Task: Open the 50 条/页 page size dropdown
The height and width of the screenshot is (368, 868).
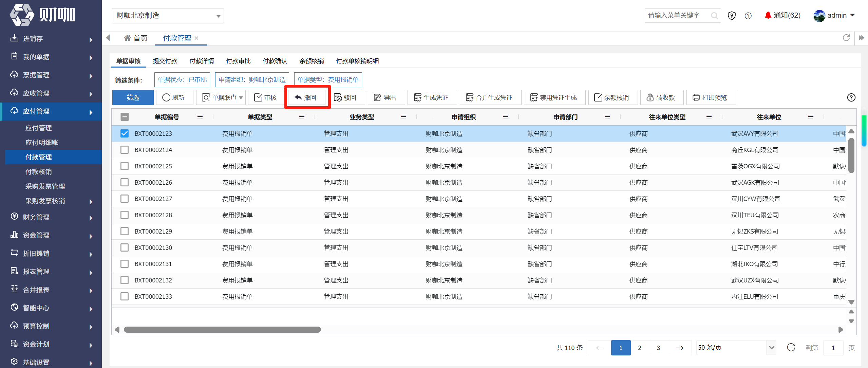Action: point(736,348)
